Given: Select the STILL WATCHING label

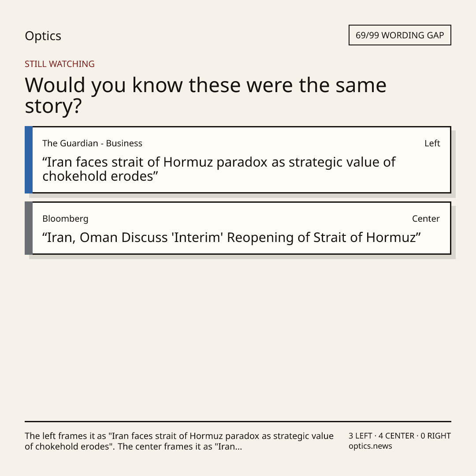Looking at the screenshot, I should 59,64.
